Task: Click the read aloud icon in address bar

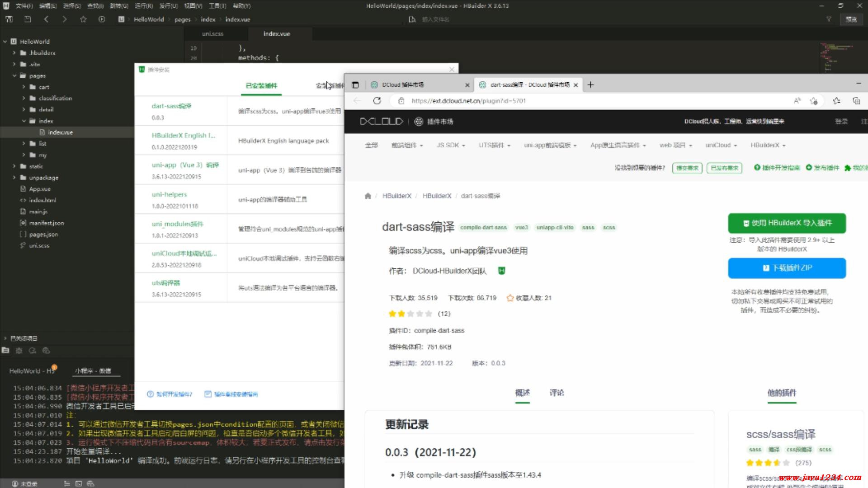Action: pyautogui.click(x=797, y=101)
